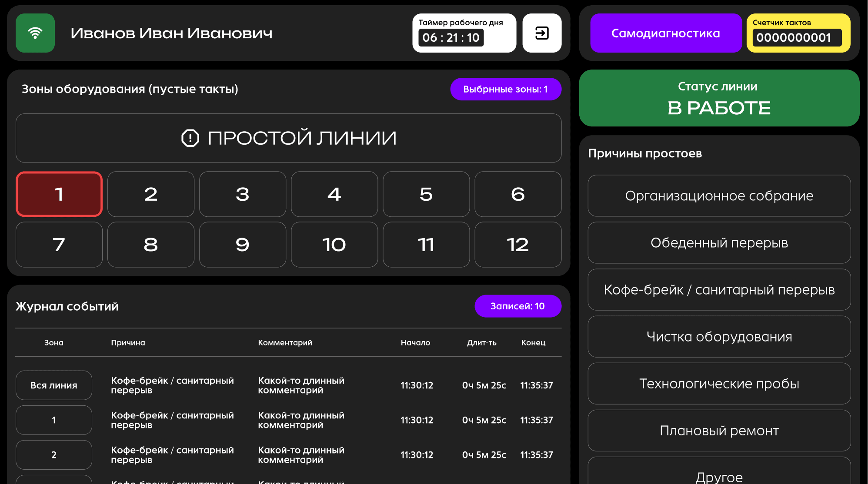Click duration 0ч 5м 25с in Вся линия row
The image size is (868, 484).
[484, 385]
